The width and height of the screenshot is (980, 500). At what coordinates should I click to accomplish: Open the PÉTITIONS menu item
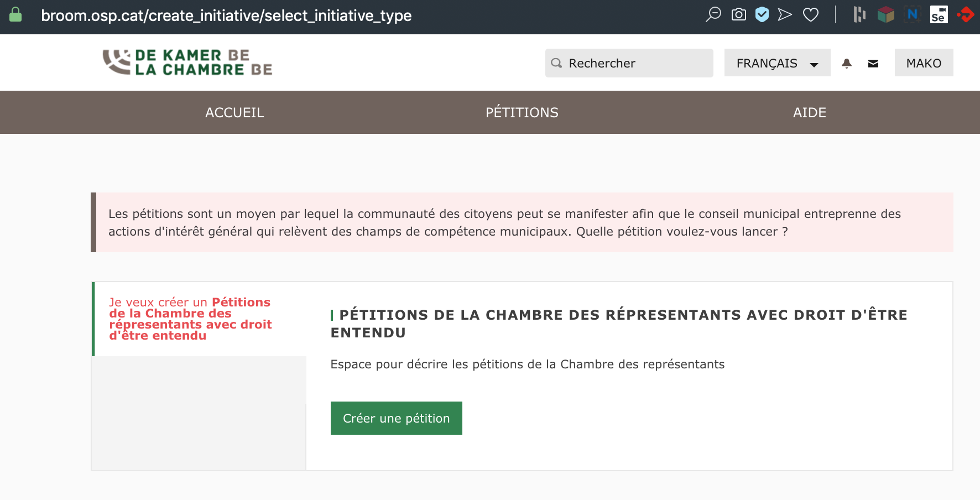pos(522,112)
